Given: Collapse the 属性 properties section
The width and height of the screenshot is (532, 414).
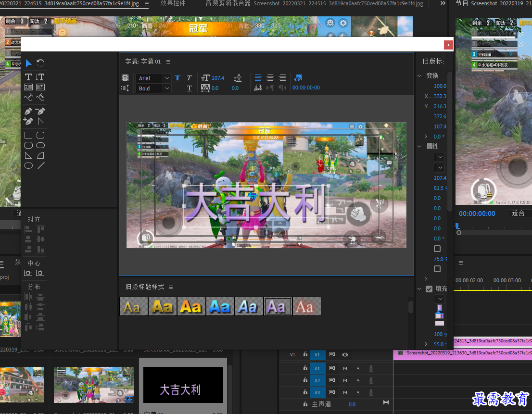Looking at the screenshot, I should (x=419, y=147).
